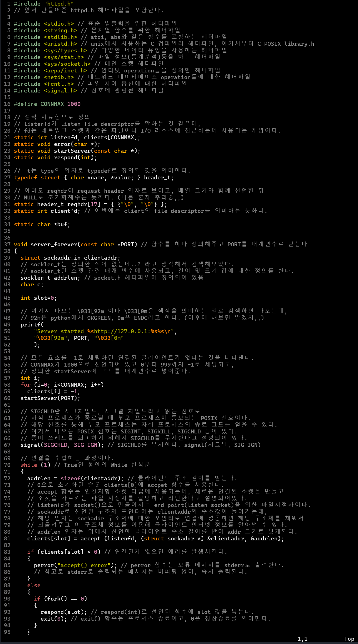Click the comment on line 62 about SIGCHLD
The width and height of the screenshot is (358, 644).
pyautogui.click(x=110, y=411)
